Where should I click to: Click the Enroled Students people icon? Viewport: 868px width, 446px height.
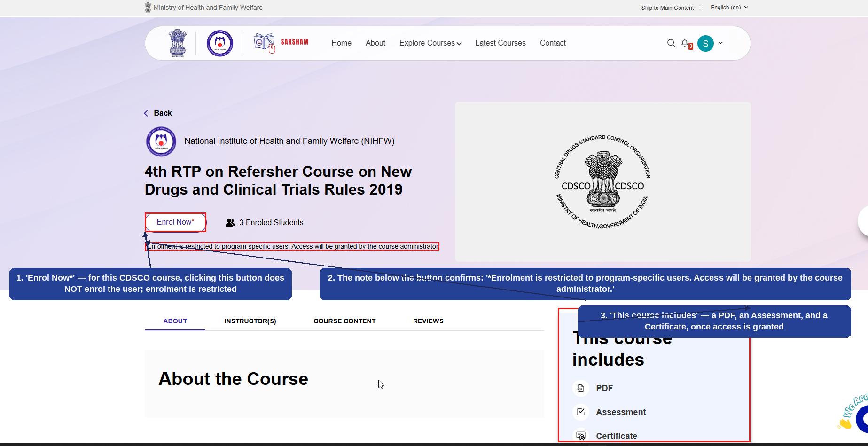230,222
